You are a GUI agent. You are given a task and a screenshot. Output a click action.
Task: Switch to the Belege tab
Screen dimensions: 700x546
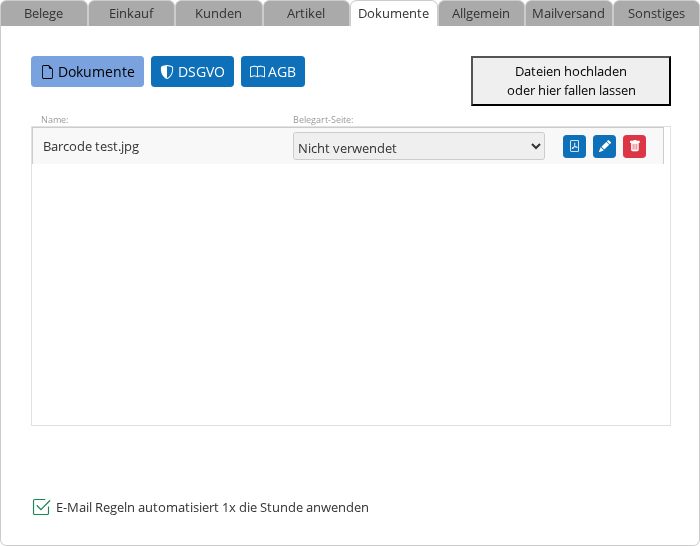(x=44, y=14)
